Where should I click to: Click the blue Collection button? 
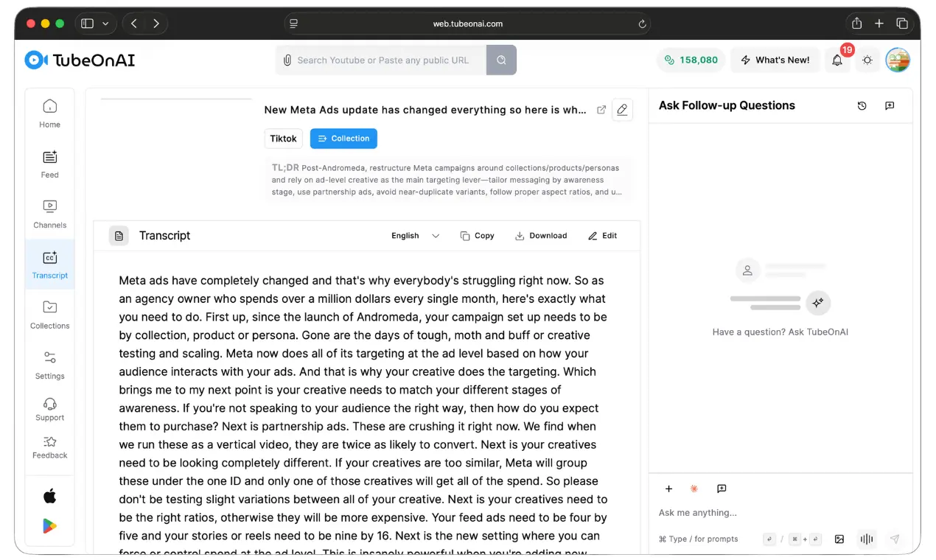click(343, 139)
